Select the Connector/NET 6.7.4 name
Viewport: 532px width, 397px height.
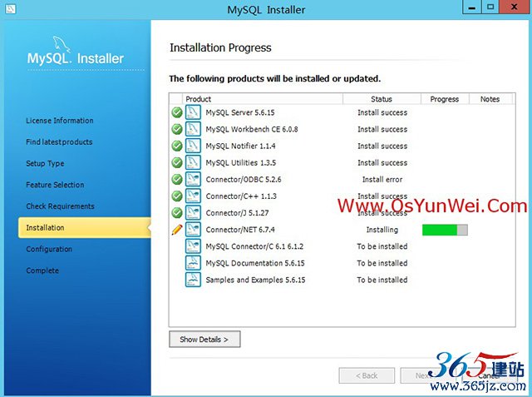240,230
